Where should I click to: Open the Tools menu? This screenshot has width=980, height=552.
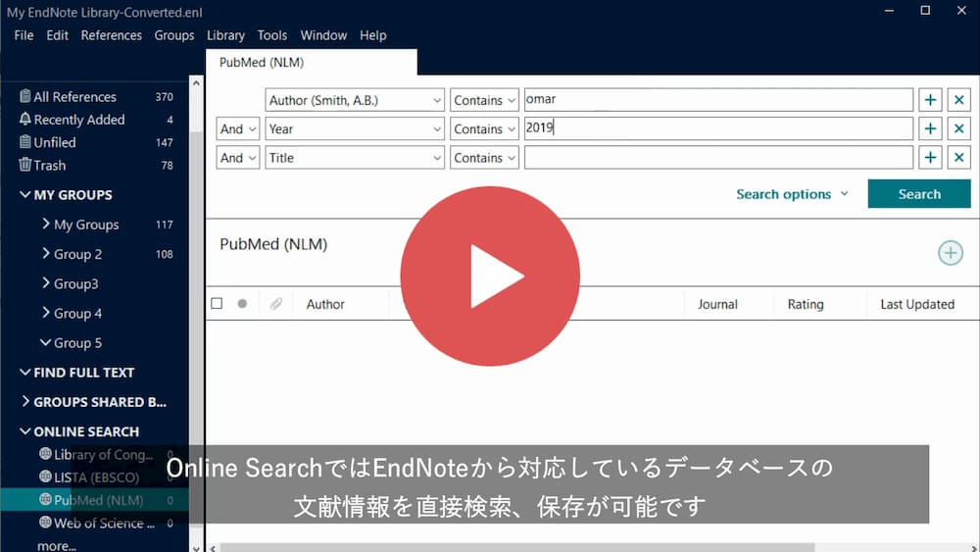coord(272,35)
